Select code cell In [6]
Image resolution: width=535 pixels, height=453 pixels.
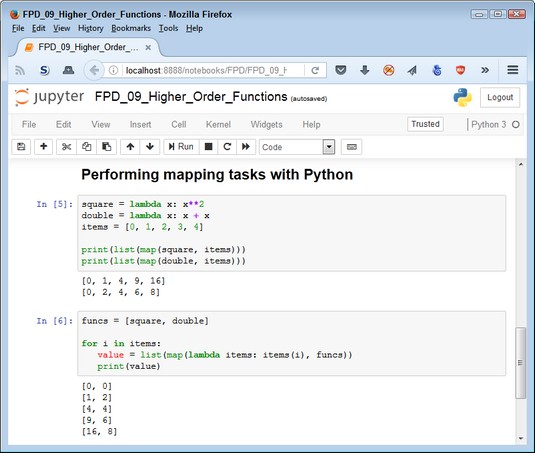292,344
